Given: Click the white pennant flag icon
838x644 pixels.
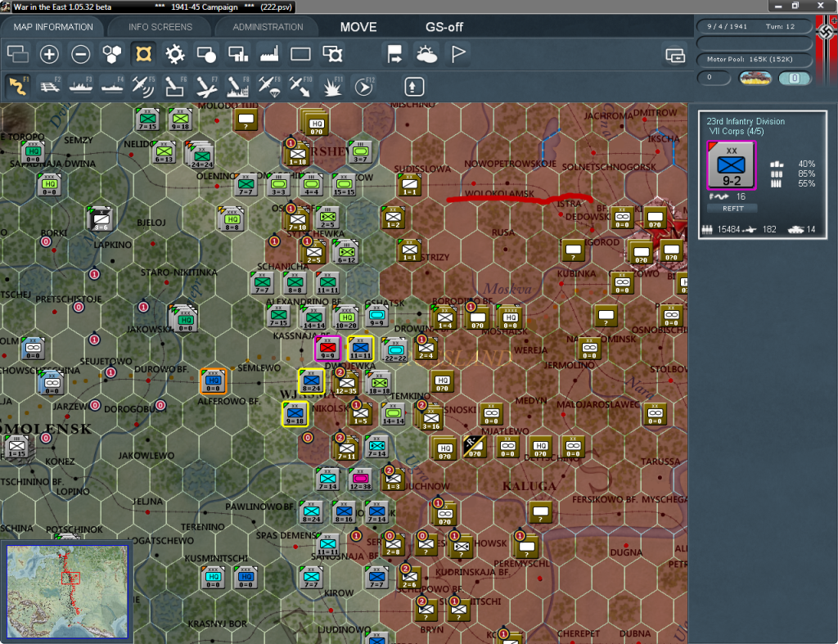Looking at the screenshot, I should point(458,54).
